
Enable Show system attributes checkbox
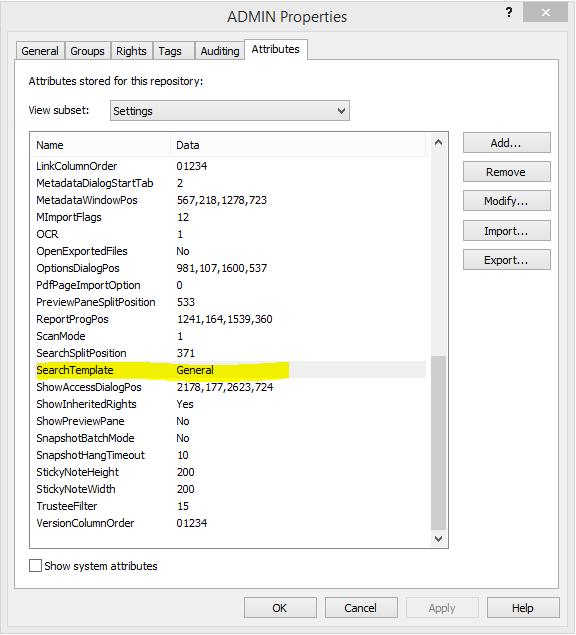(x=35, y=565)
